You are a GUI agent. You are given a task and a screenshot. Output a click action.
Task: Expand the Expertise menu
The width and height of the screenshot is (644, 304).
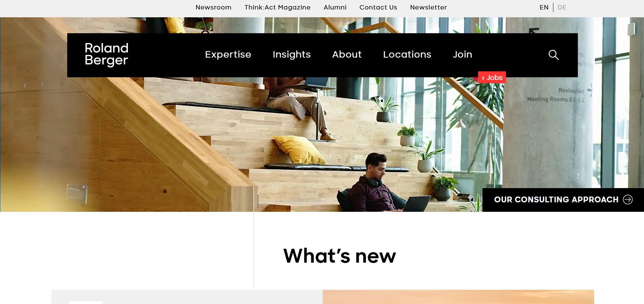tap(228, 55)
